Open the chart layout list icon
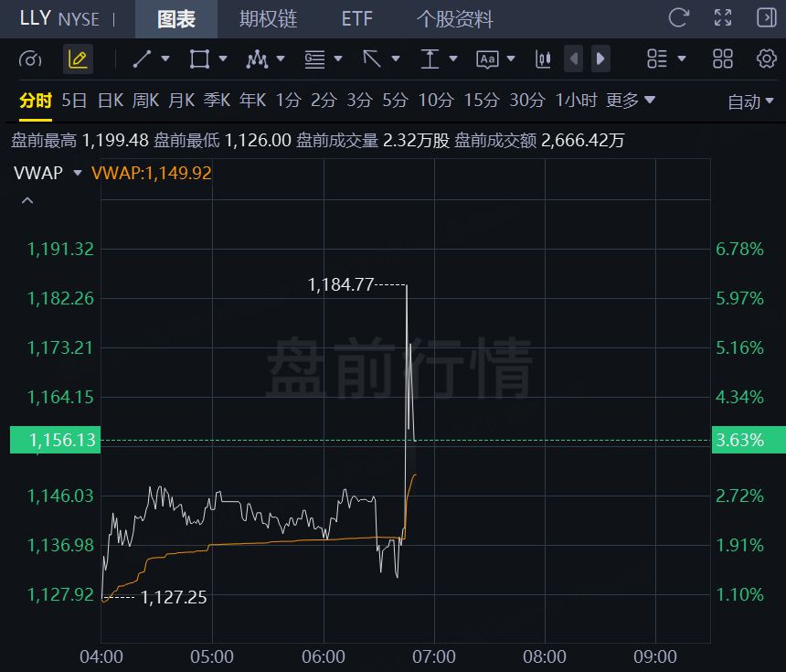Image resolution: width=786 pixels, height=672 pixels. coord(657,59)
